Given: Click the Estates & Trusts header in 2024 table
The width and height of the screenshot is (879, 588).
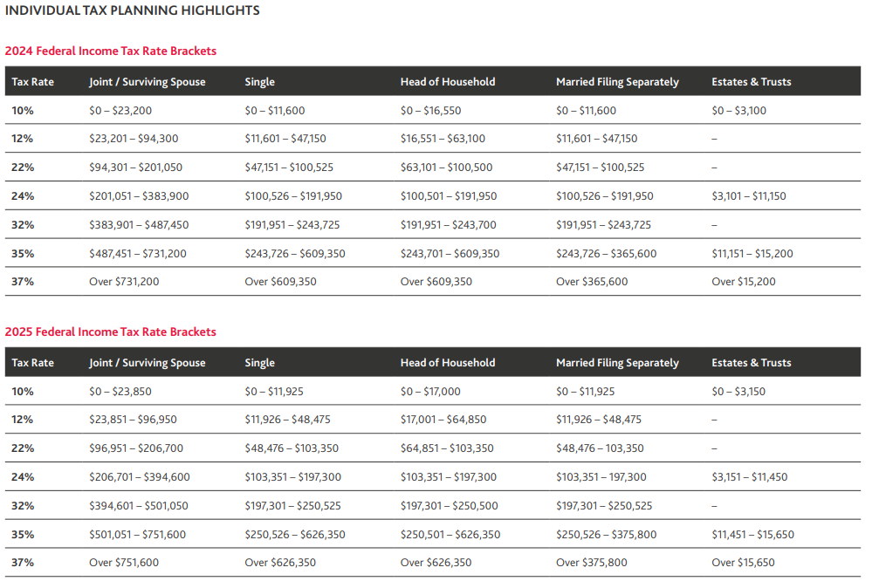Looking at the screenshot, I should tap(752, 82).
